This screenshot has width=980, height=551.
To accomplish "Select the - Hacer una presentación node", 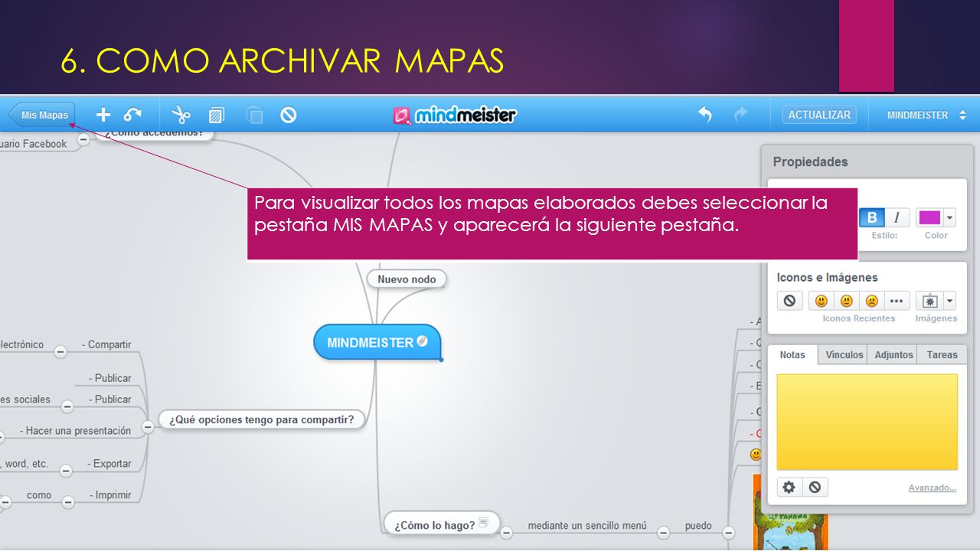I will (x=75, y=431).
